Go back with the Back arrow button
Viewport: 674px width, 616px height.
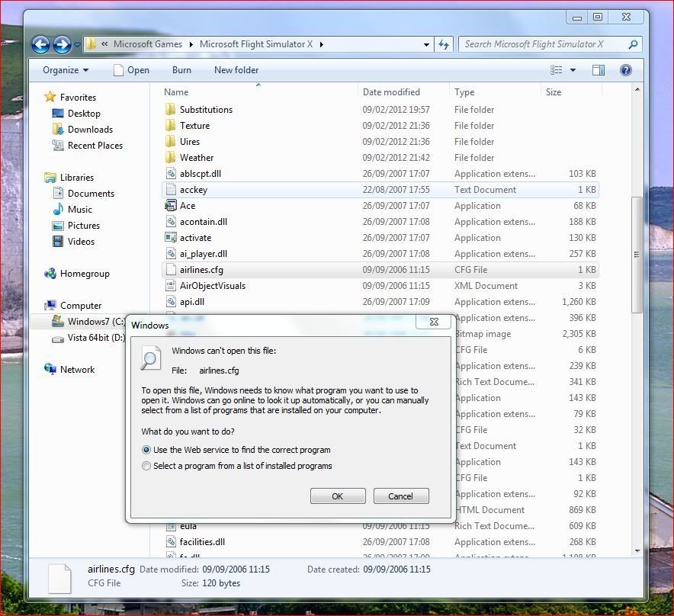pyautogui.click(x=41, y=45)
